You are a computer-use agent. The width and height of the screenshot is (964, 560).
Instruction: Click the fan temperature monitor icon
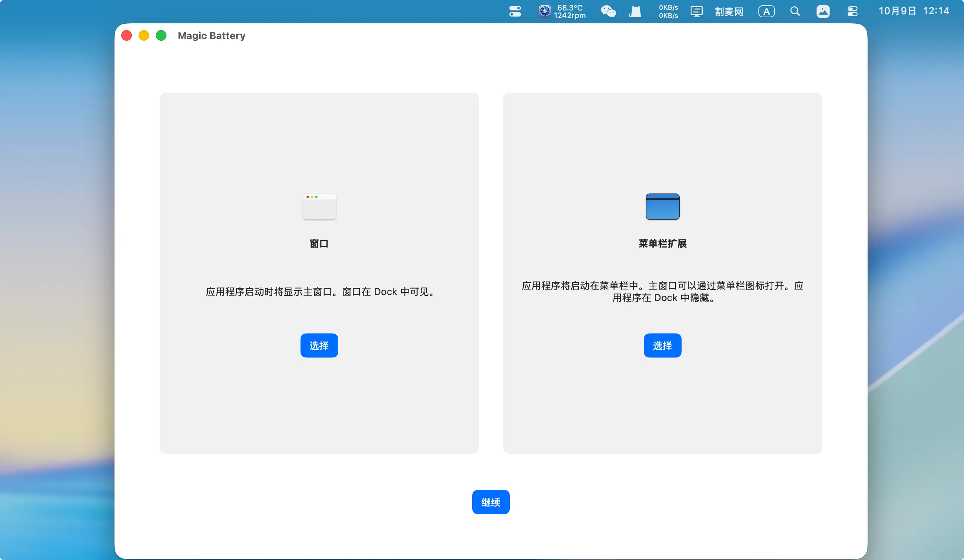[545, 11]
